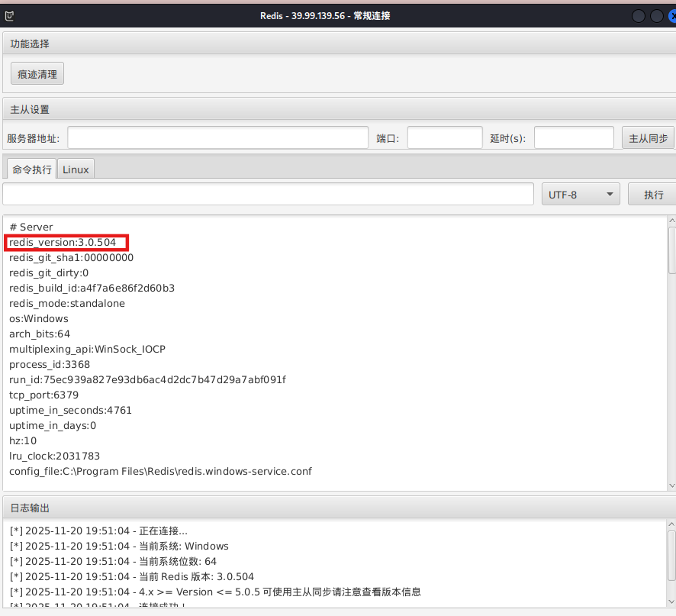Viewport: 676px width, 616px height.
Task: Click the multiplexing_api:WinSock_IOCP line
Action: [x=87, y=349]
